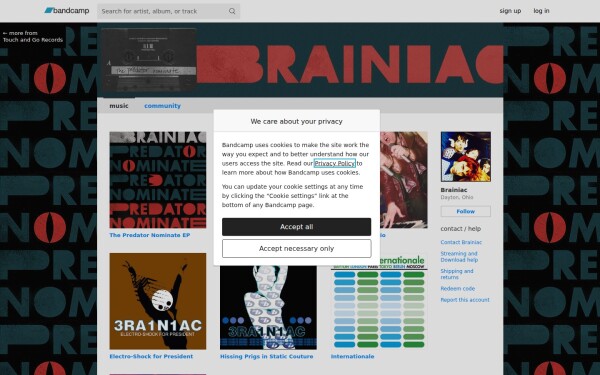Click the contact / help heading
Image resolution: width=600 pixels, height=375 pixels.
click(461, 229)
